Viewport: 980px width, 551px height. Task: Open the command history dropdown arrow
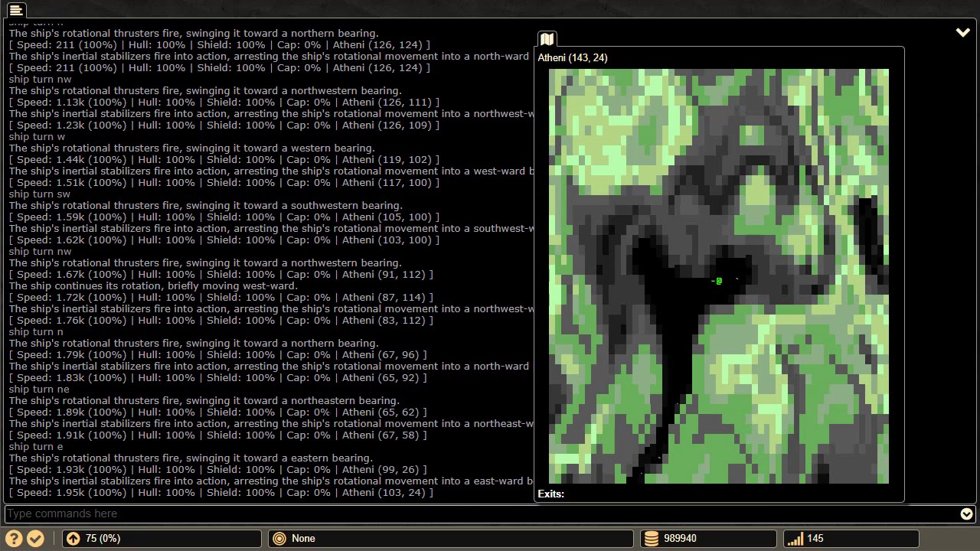[x=966, y=514]
